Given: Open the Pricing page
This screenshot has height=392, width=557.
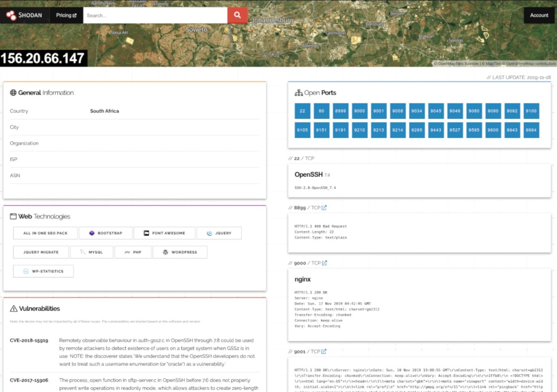Looking at the screenshot, I should coord(66,15).
